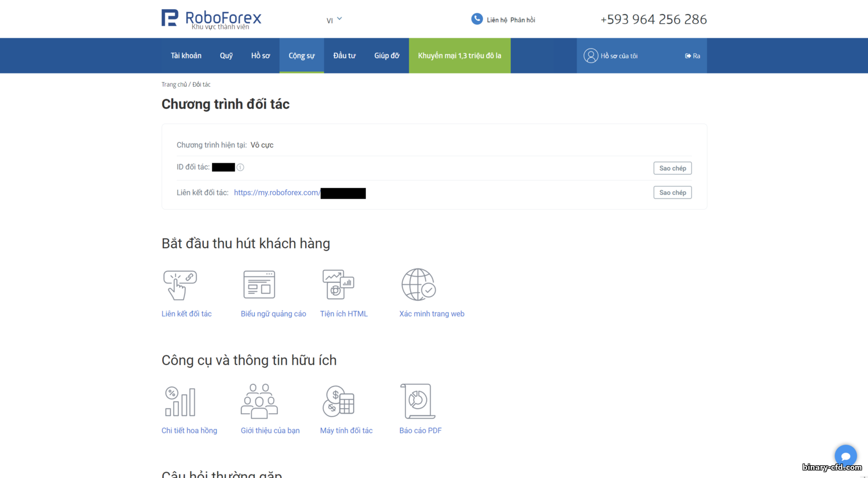Open the Quỹ menu
This screenshot has width=868, height=478.
pos(226,56)
